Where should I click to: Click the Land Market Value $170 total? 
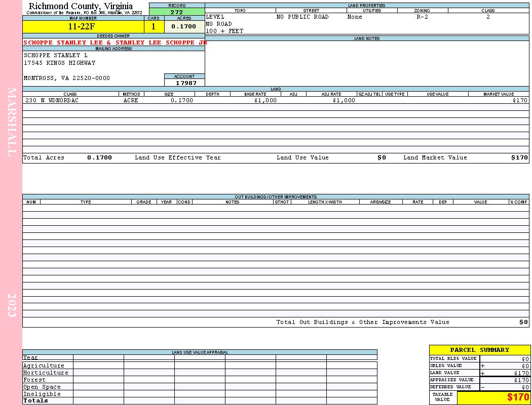coord(519,157)
